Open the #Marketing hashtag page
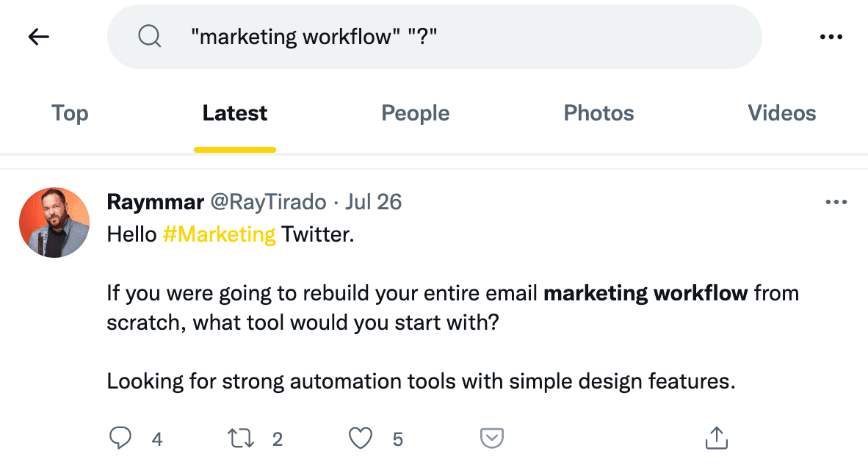 pos(218,234)
